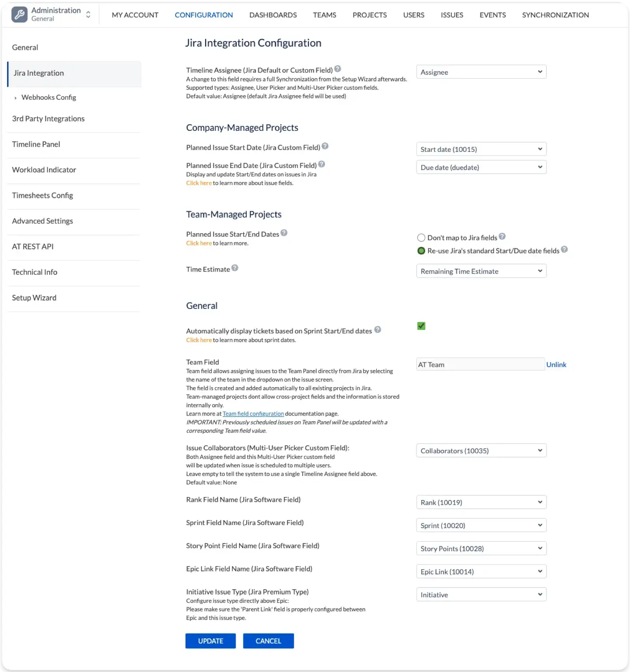Click the Planned Issue Start Date help icon
This screenshot has height=672, width=630.
(x=325, y=146)
